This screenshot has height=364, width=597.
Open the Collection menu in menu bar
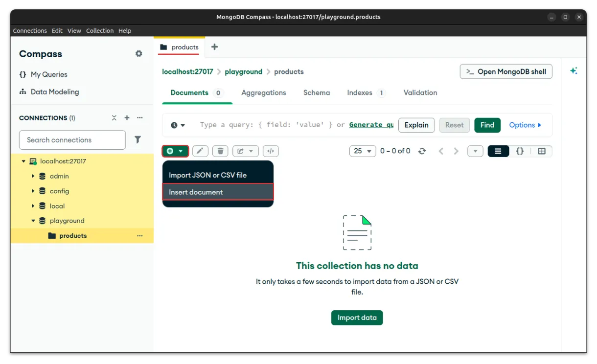tap(100, 30)
